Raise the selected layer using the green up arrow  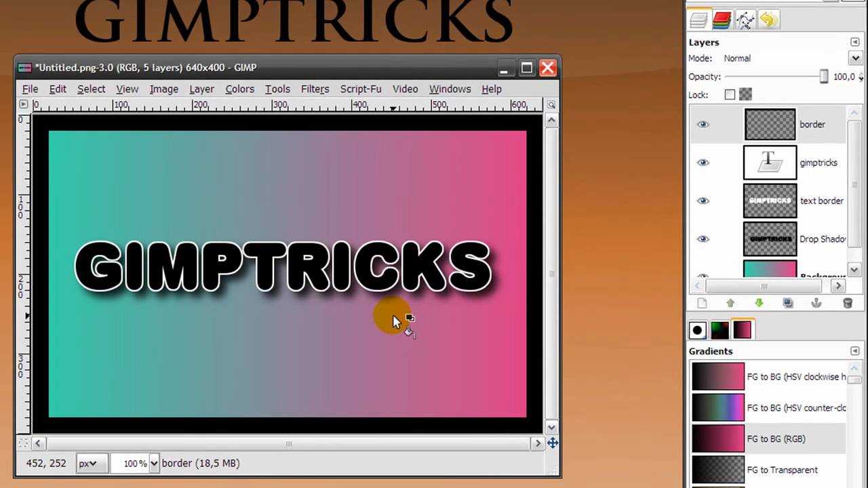coord(730,303)
